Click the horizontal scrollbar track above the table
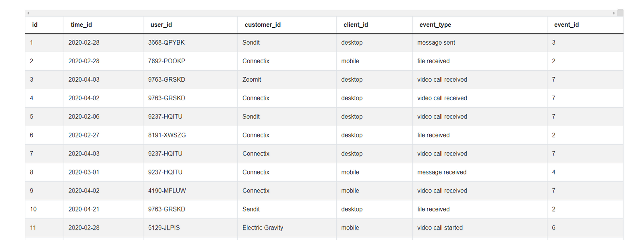Image resolution: width=644 pixels, height=240 pixels. [x=321, y=13]
